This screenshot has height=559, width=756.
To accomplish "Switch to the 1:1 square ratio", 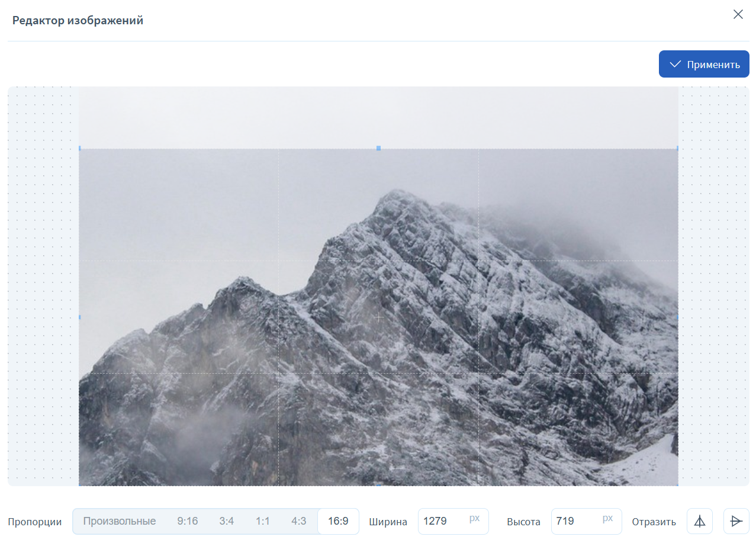I will (x=262, y=521).
